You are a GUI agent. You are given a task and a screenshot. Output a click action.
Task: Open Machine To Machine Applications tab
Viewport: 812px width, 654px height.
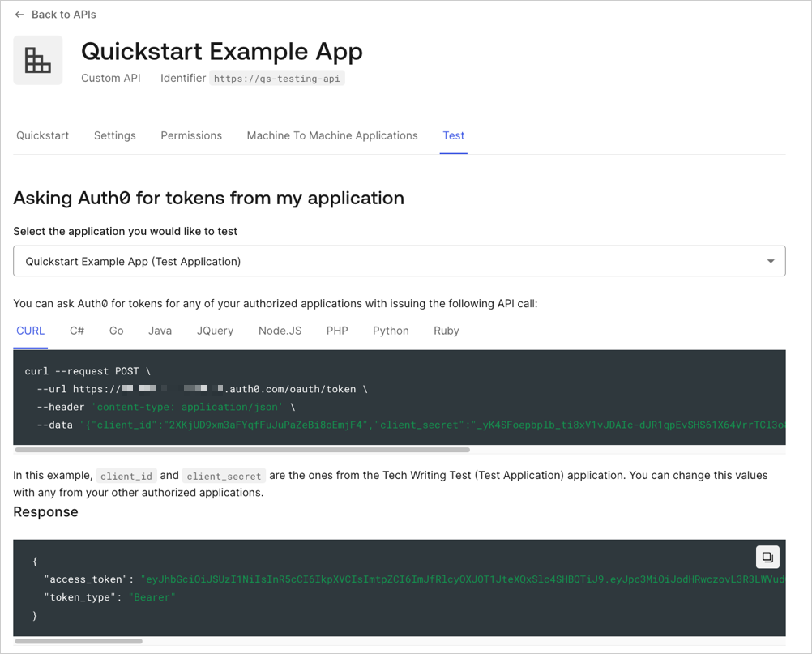pos(332,135)
